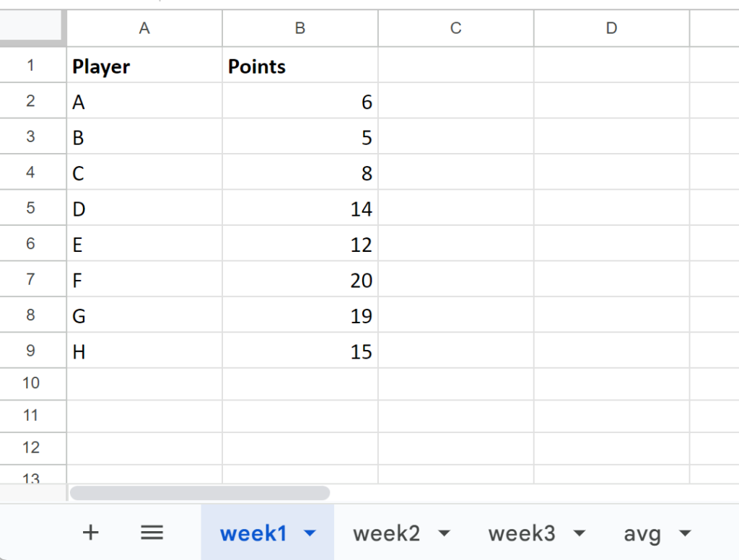This screenshot has height=560, width=739.
Task: Open the week3 sheet tab menu arrow
Action: click(580, 533)
